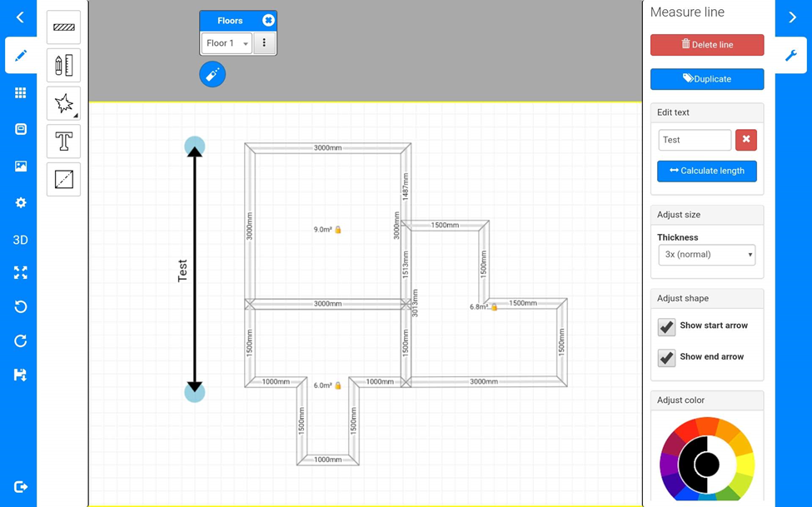Close the Floors panel

click(x=268, y=20)
